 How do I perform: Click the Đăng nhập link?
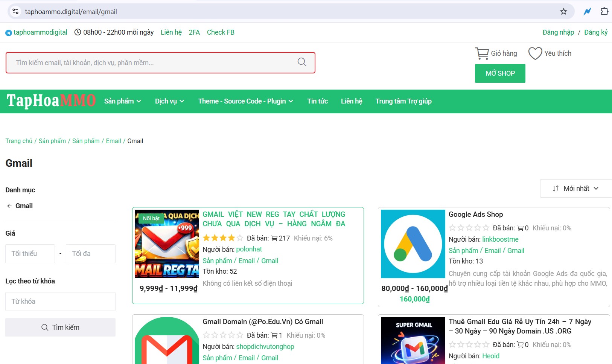(x=558, y=32)
